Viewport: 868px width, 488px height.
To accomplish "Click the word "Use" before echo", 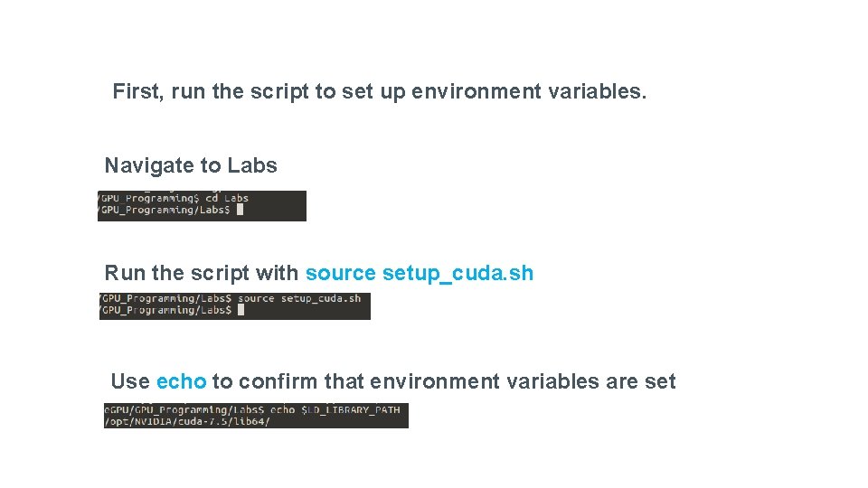I will tap(130, 381).
